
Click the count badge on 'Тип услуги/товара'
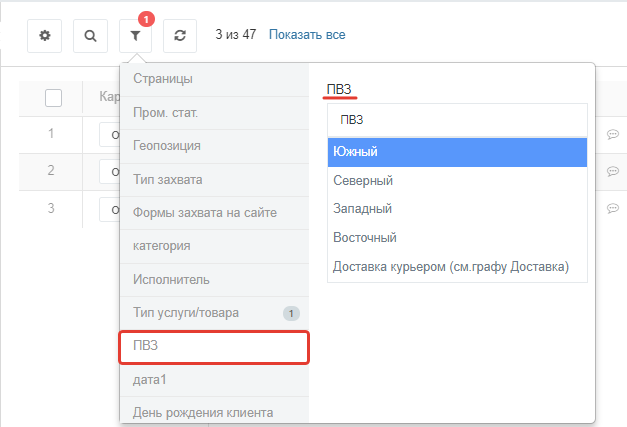pos(291,314)
